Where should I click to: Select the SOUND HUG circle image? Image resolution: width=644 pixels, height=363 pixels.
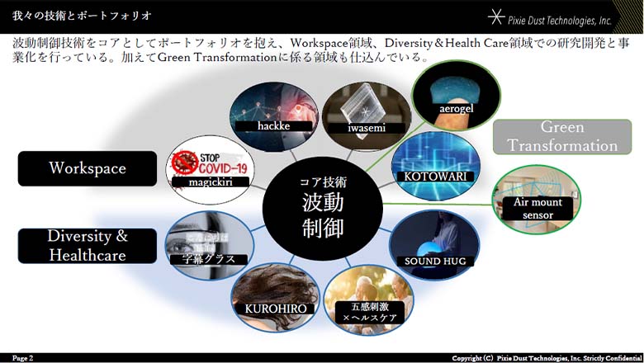click(x=434, y=245)
